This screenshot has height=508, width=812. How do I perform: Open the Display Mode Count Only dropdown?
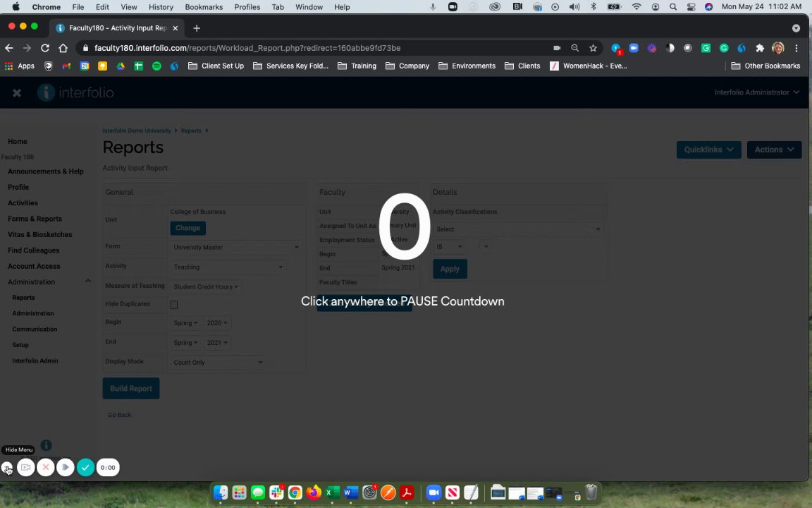point(218,363)
